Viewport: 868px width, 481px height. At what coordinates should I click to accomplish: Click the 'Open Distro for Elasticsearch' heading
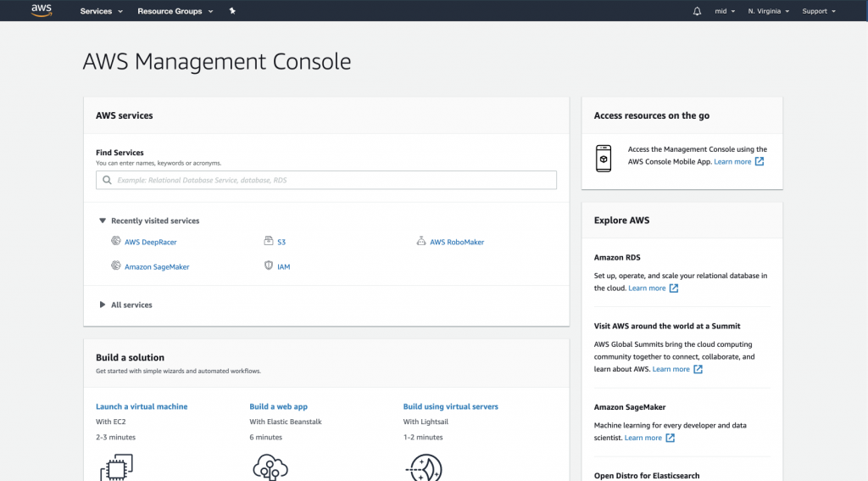[647, 475]
